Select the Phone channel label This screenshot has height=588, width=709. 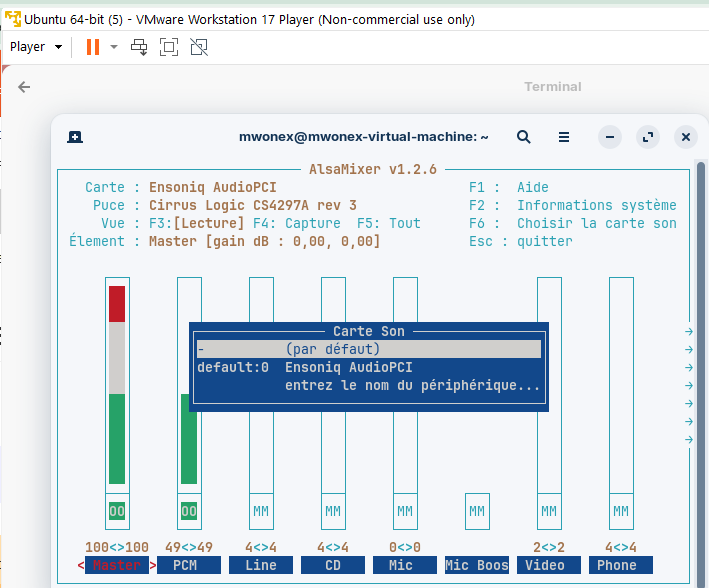click(x=621, y=565)
